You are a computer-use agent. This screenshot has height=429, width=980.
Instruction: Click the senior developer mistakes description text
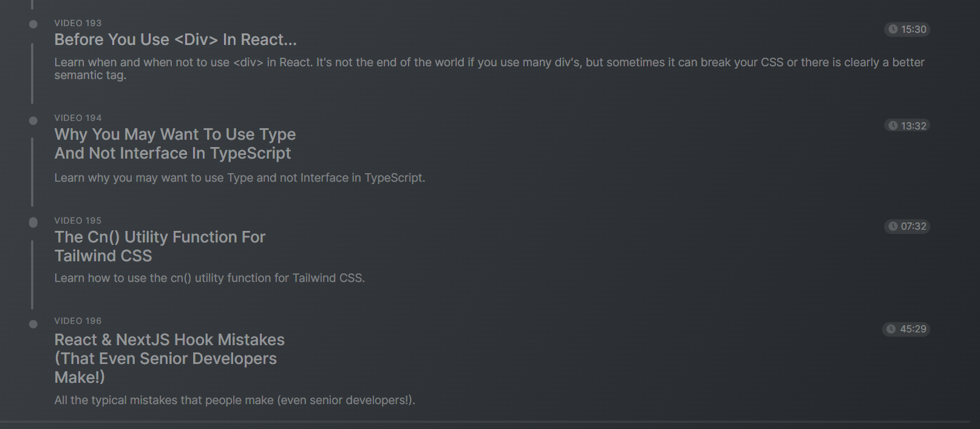pos(234,400)
